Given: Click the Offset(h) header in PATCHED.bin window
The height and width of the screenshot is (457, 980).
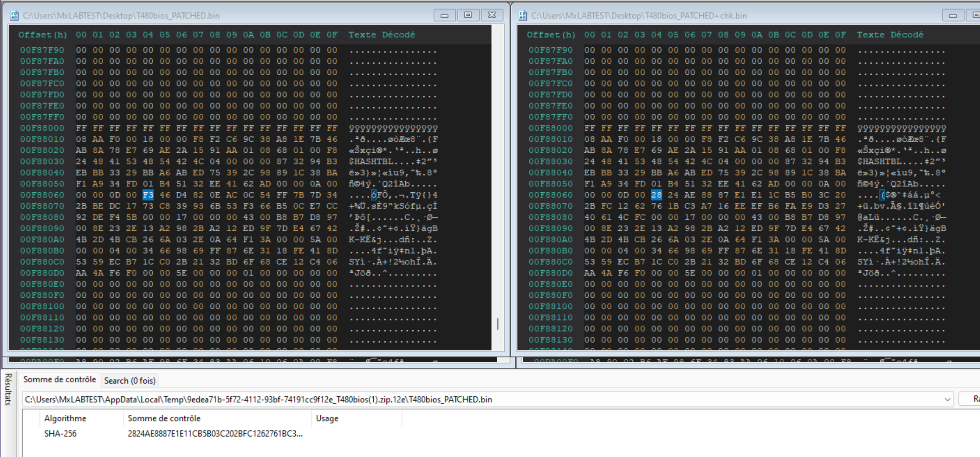Looking at the screenshot, I should (43, 35).
